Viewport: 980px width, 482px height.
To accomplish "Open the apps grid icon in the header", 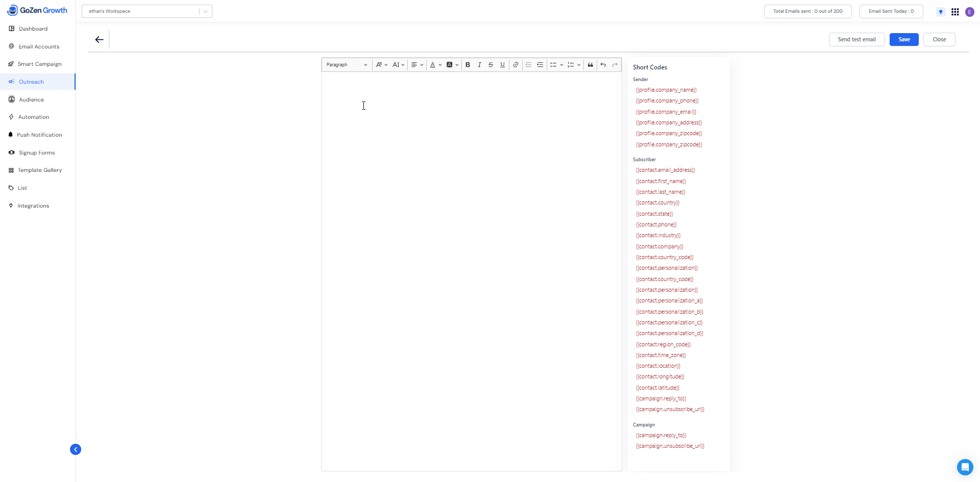I will (955, 12).
